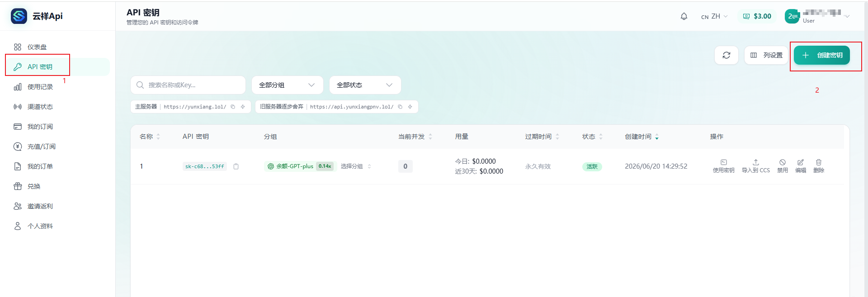This screenshot has height=297, width=868.
Task: Sort by 状态 column
Action: 592,137
